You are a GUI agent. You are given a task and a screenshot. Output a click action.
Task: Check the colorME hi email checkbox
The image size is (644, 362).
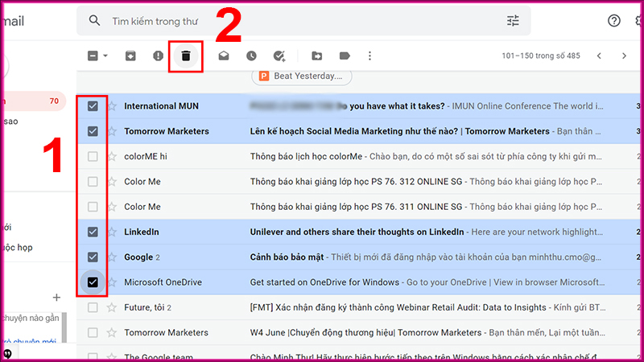93,156
